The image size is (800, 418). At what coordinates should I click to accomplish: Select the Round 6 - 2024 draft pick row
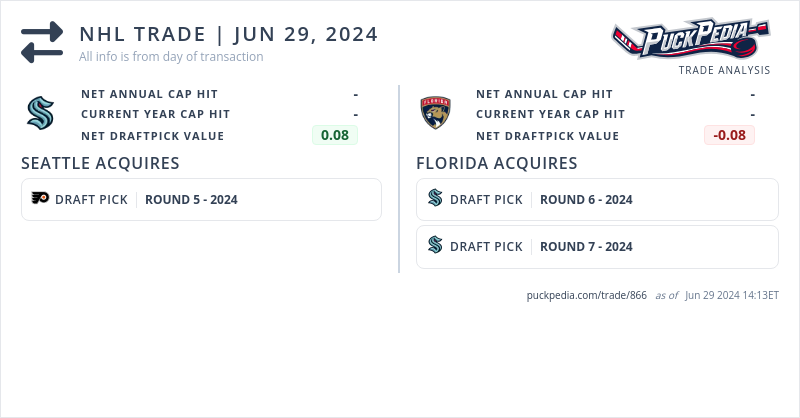click(597, 199)
